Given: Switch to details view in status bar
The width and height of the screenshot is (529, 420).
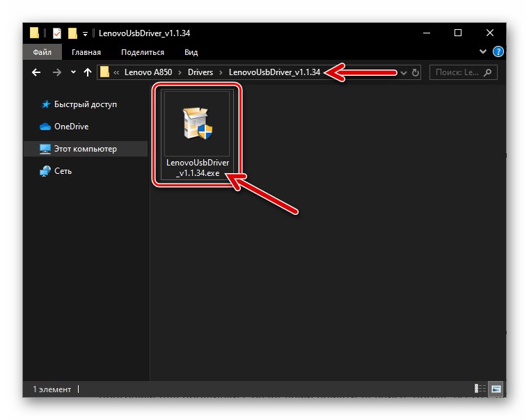Looking at the screenshot, I should [x=480, y=389].
